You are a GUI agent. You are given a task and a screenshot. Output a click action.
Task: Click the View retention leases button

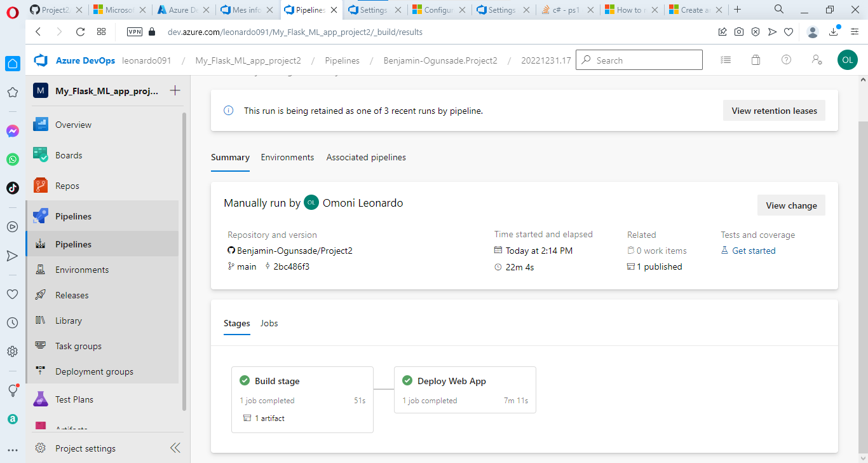tap(774, 110)
